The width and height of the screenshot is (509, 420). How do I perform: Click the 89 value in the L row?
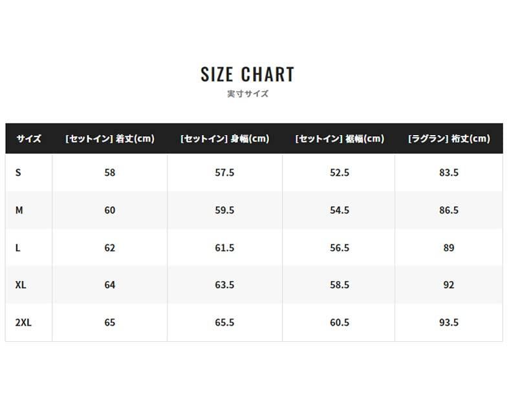pyautogui.click(x=449, y=247)
